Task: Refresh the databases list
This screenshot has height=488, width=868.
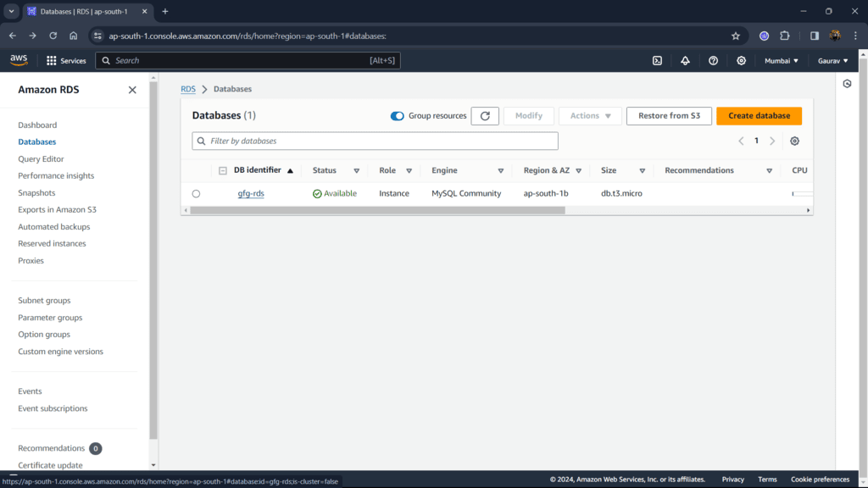Action: (x=485, y=115)
